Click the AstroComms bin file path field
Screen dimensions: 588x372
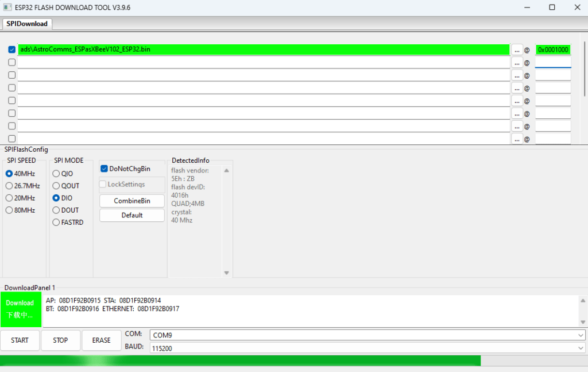pos(264,49)
